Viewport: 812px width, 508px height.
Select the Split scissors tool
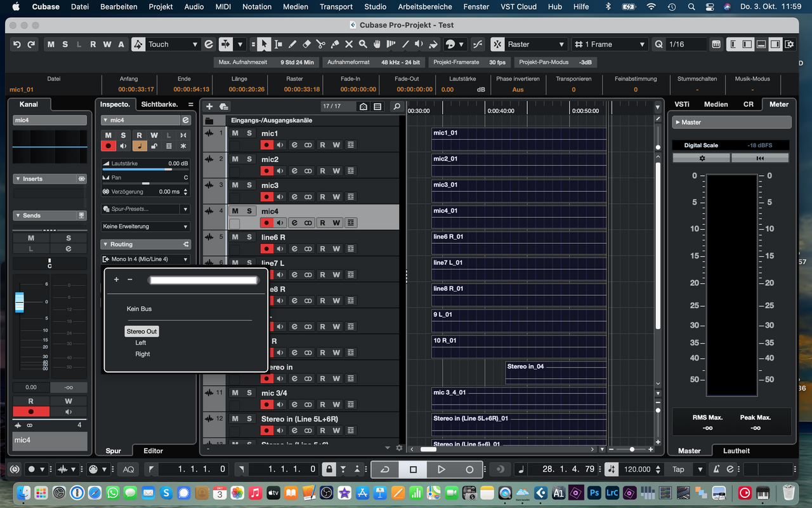[x=320, y=44]
